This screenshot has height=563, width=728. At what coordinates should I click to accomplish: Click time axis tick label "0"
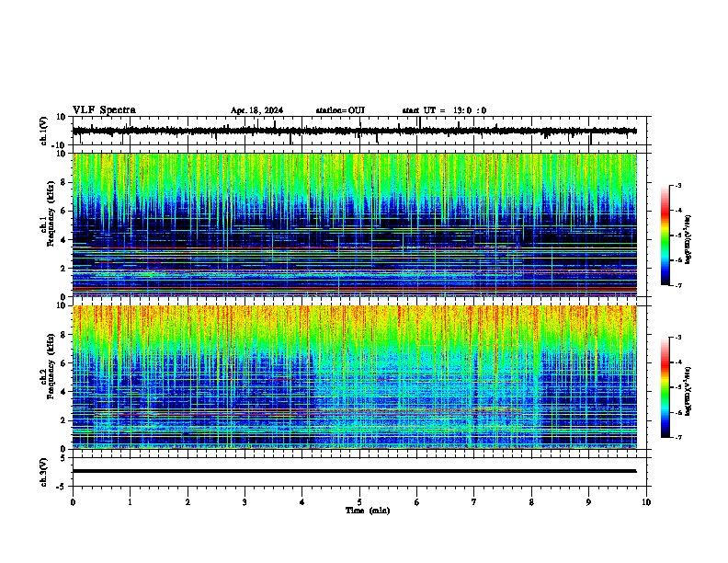[x=73, y=502]
